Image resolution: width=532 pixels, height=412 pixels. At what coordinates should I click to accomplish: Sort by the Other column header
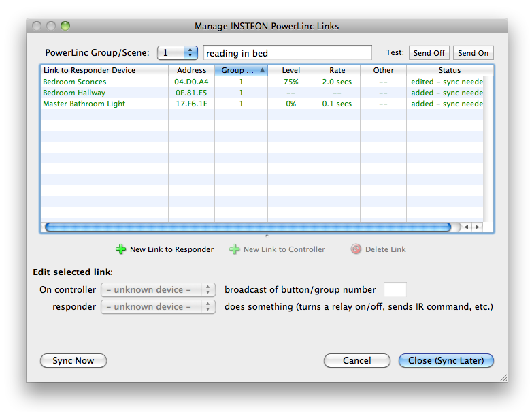383,70
